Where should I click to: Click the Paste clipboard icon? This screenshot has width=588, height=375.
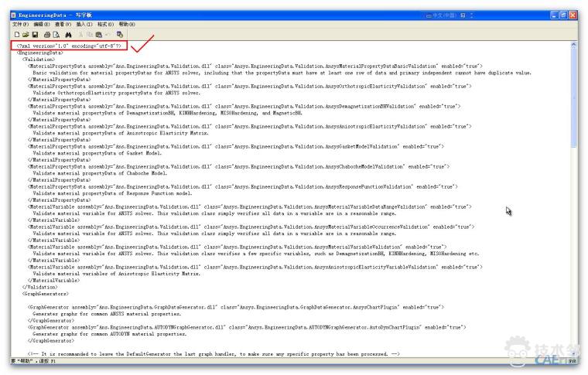(98, 35)
